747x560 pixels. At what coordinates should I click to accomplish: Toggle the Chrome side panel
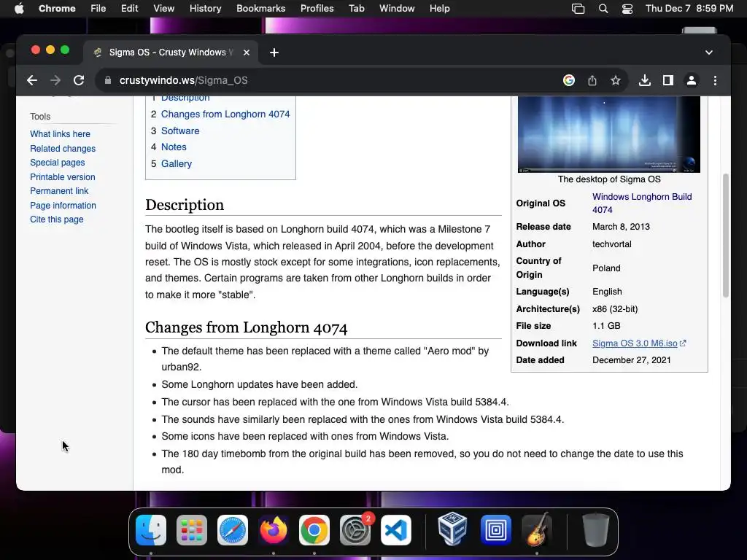668,80
